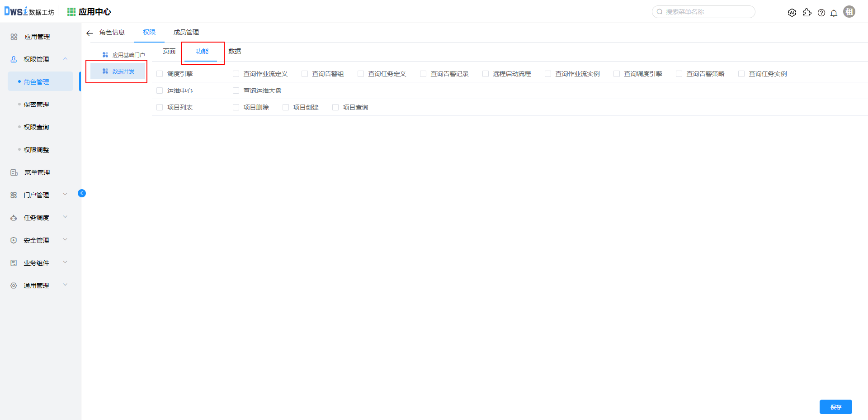Click the AI assistant icon in header
Image resolution: width=868 pixels, height=420 pixels.
(792, 13)
